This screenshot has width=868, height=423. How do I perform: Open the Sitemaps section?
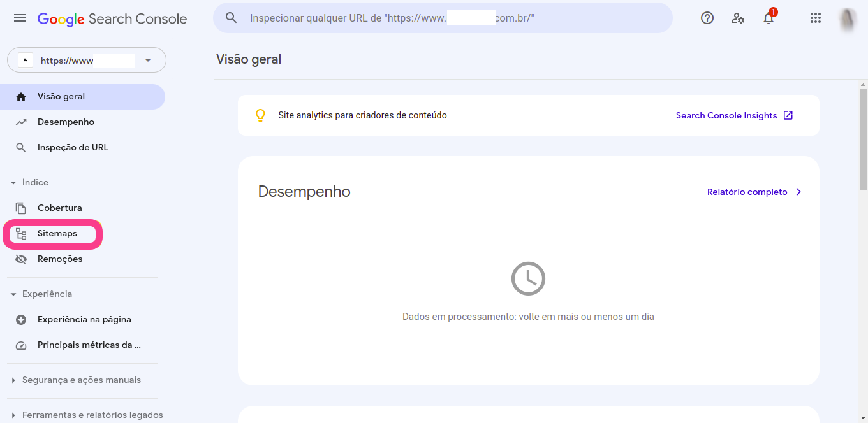coord(83,234)
